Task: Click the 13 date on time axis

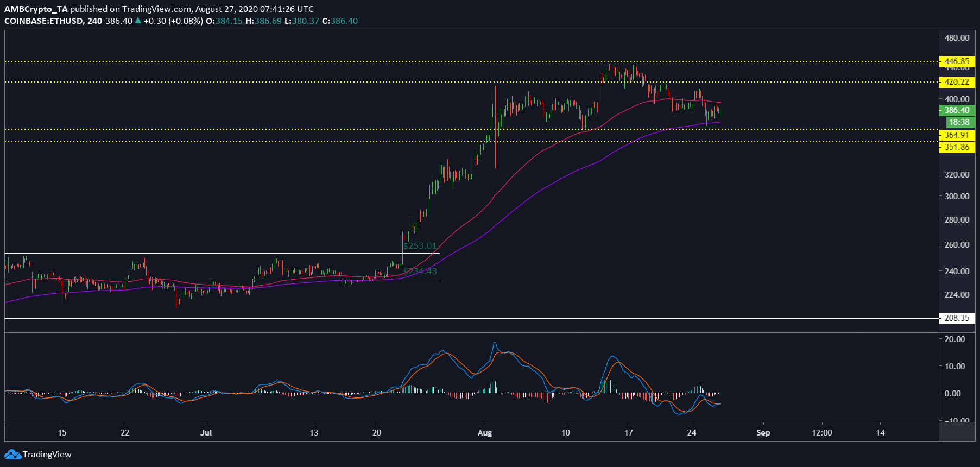Action: (x=314, y=433)
